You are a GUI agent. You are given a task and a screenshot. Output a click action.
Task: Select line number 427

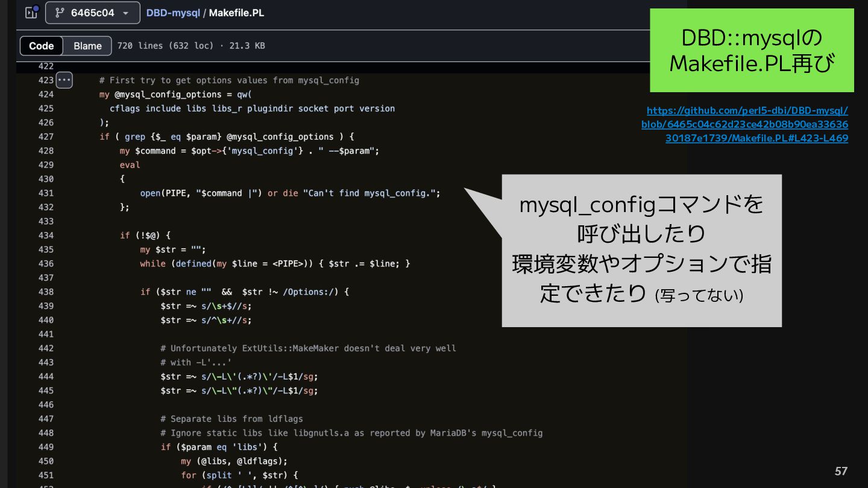[46, 137]
